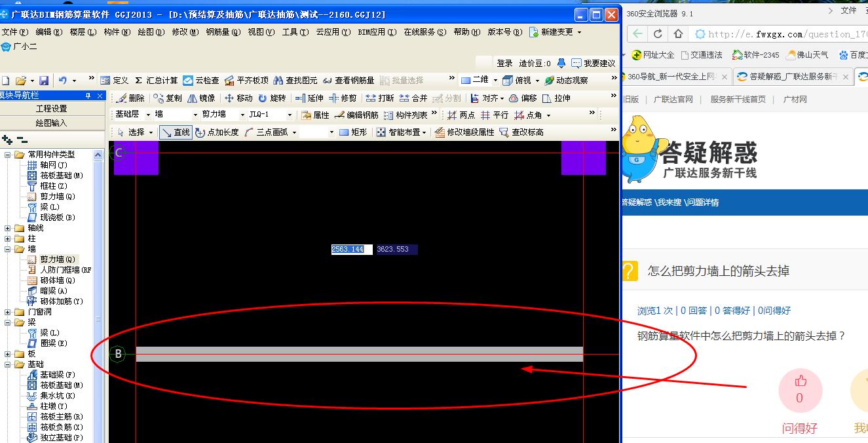This screenshot has height=443, width=868.
Task: Open 定义 (Define) tool
Action: 115,81
